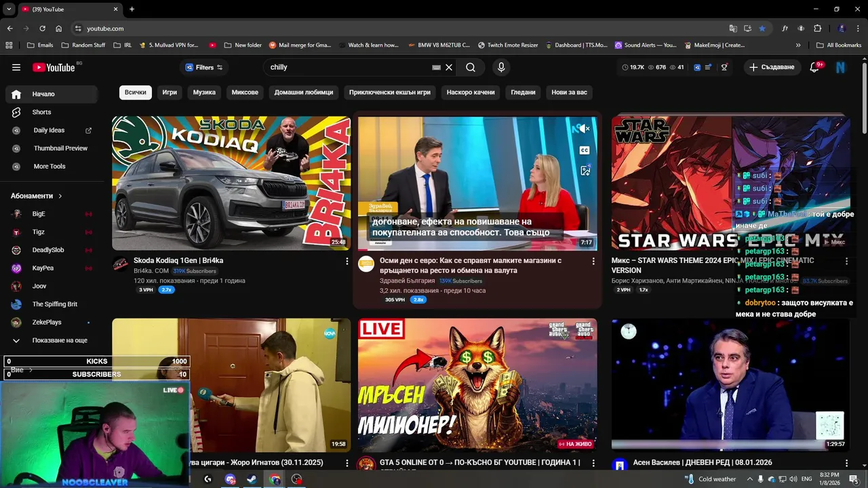
Task: Open the Emails bookmark folder
Action: click(40, 45)
